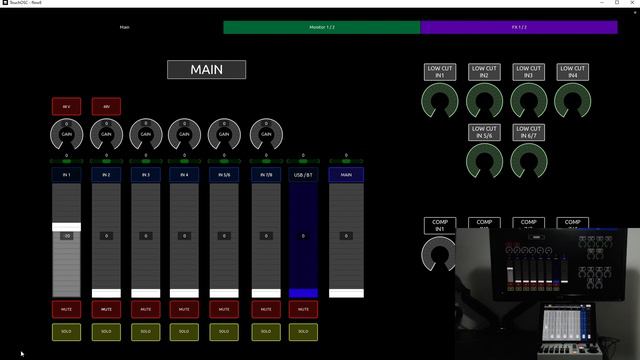Click the COMP IN1 knob
This screenshot has width=640, height=360.
(439, 254)
